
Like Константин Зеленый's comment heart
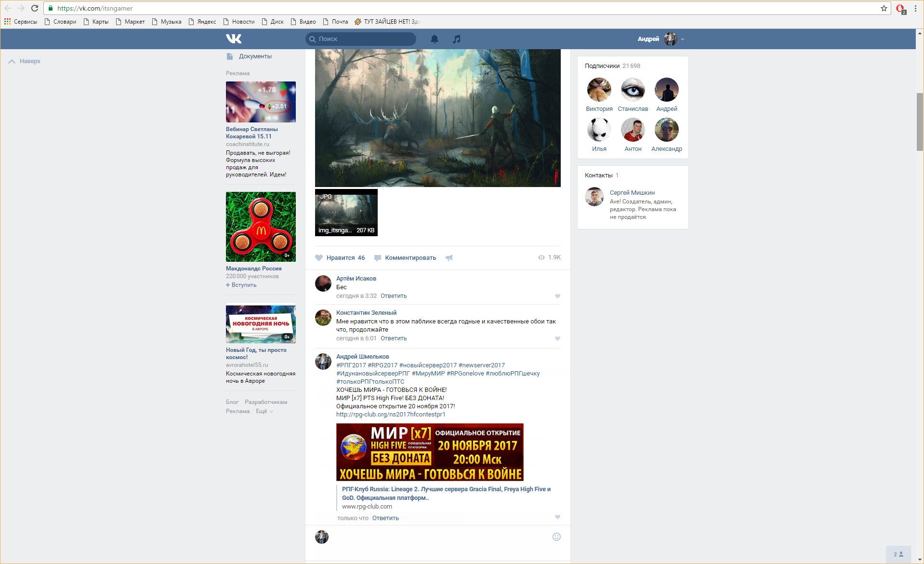click(557, 339)
